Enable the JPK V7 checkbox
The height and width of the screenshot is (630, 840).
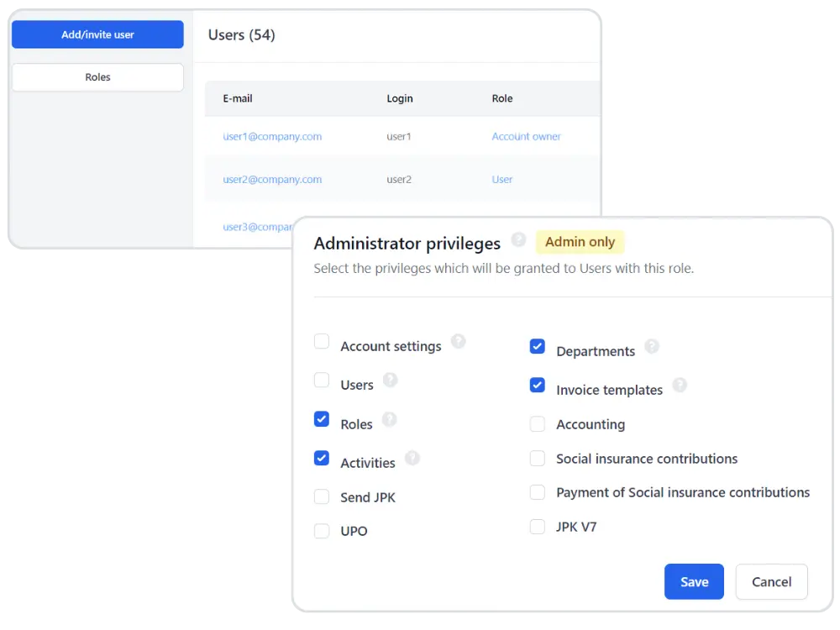point(538,527)
